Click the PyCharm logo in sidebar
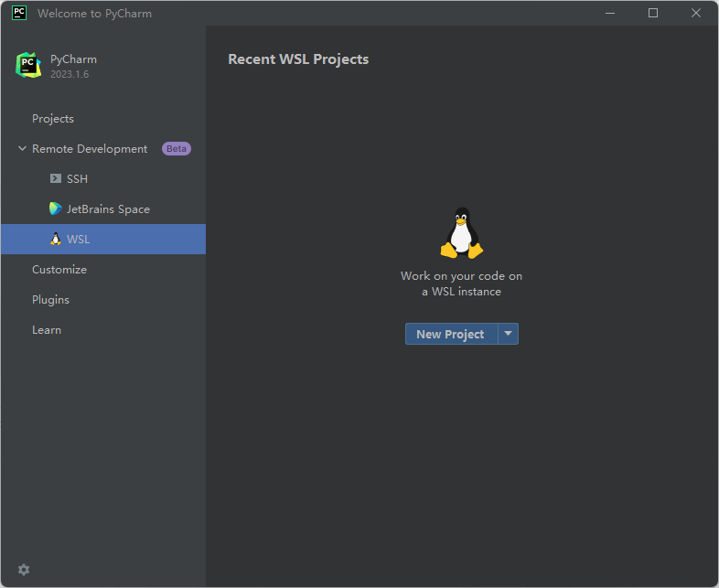Viewport: 719px width, 588px height. tap(28, 65)
